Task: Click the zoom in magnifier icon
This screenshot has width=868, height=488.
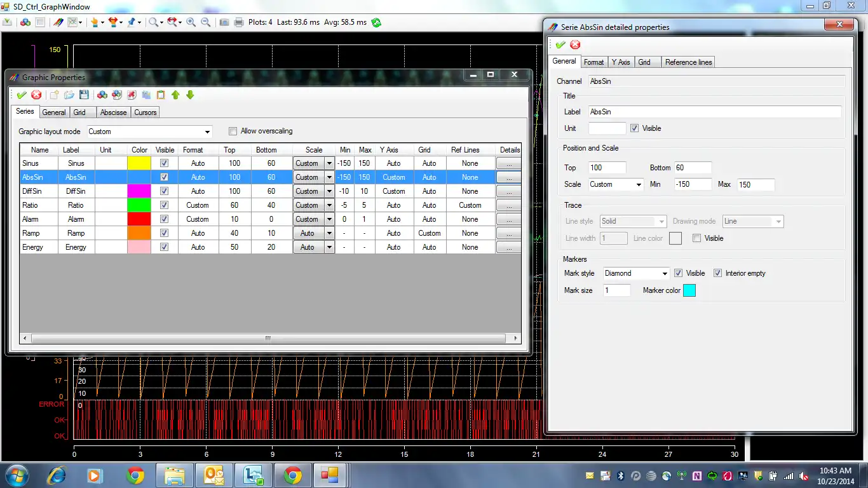Action: coord(191,22)
